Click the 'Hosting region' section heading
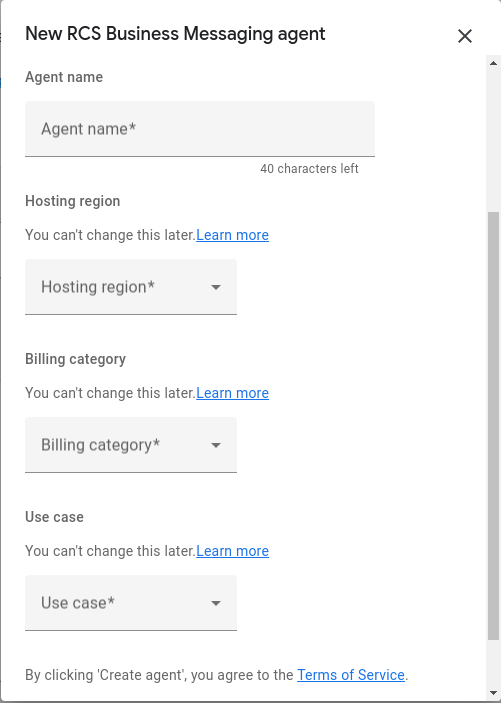 click(73, 201)
